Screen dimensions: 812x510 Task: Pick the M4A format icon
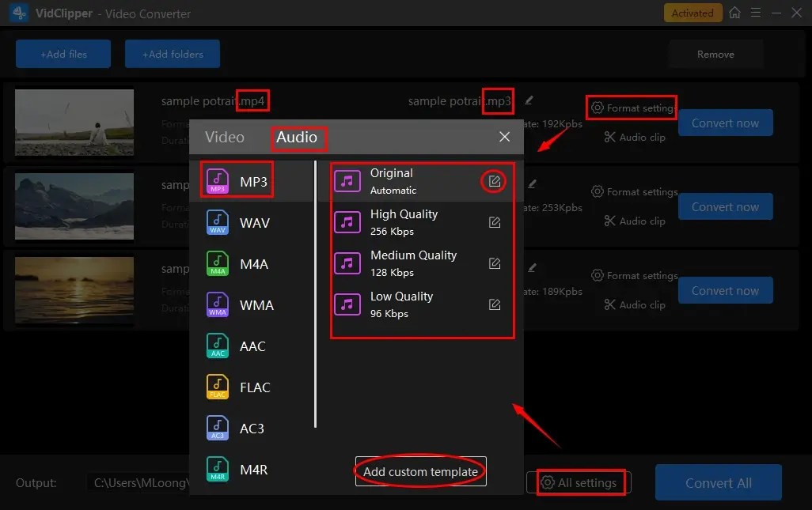(x=218, y=264)
